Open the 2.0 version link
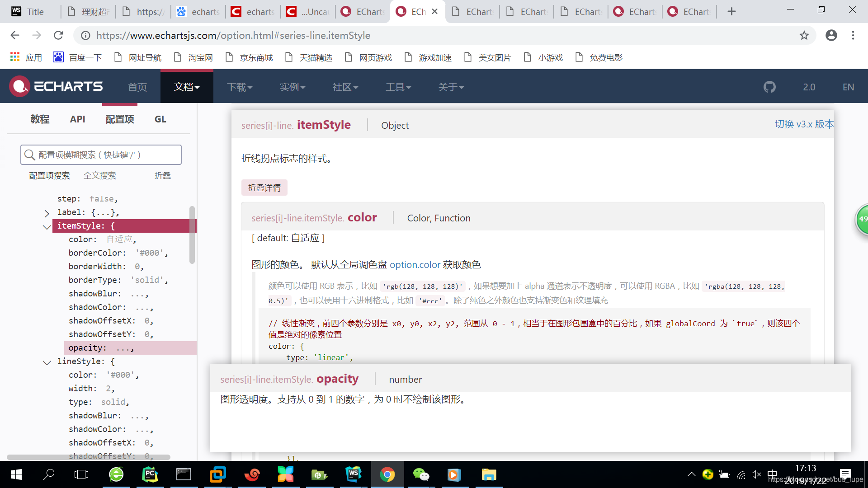 tap(809, 87)
